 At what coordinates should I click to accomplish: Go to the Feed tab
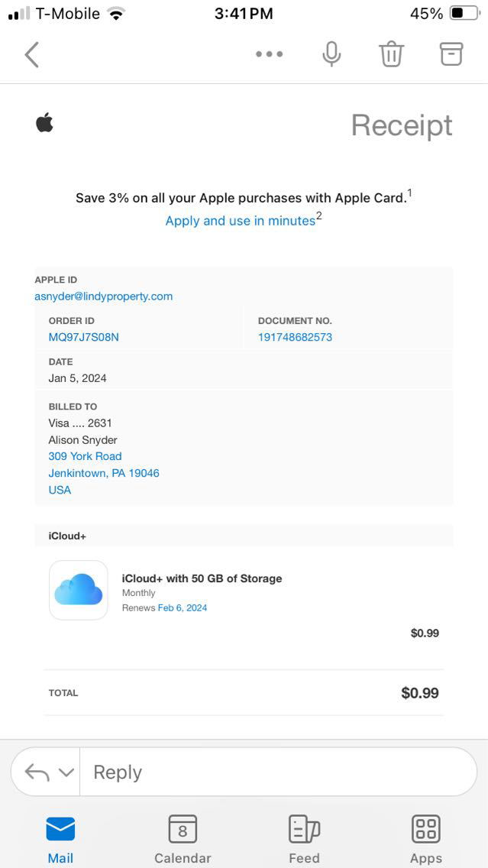click(x=304, y=838)
